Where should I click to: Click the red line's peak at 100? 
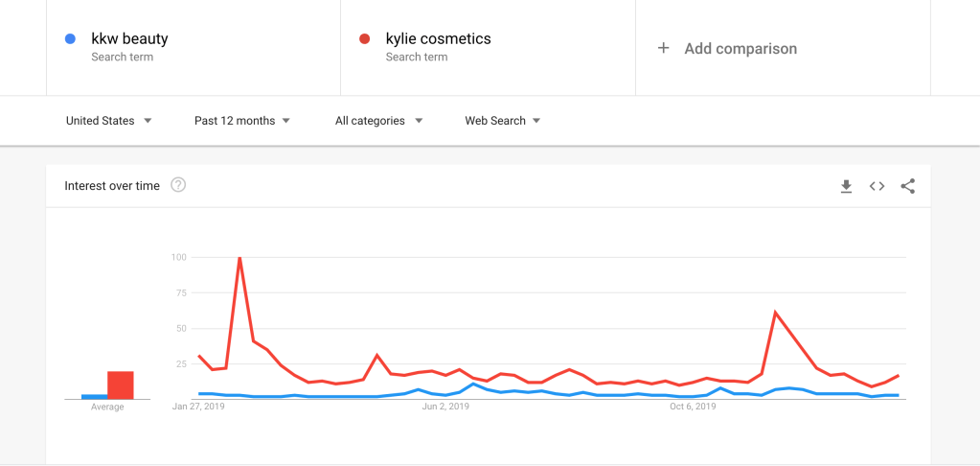click(x=239, y=258)
